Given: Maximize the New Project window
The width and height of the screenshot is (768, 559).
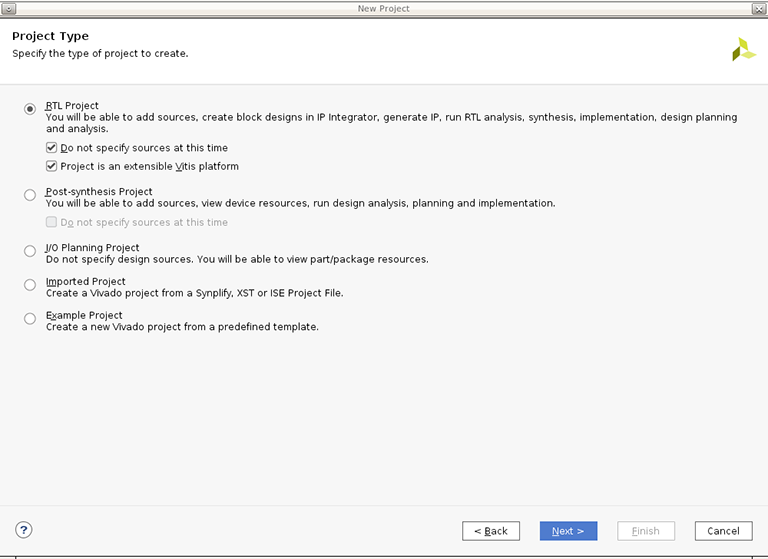Looking at the screenshot, I should (742, 8).
